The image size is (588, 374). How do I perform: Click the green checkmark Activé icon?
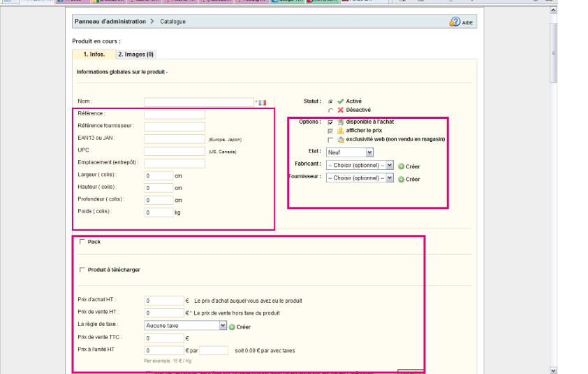[340, 101]
